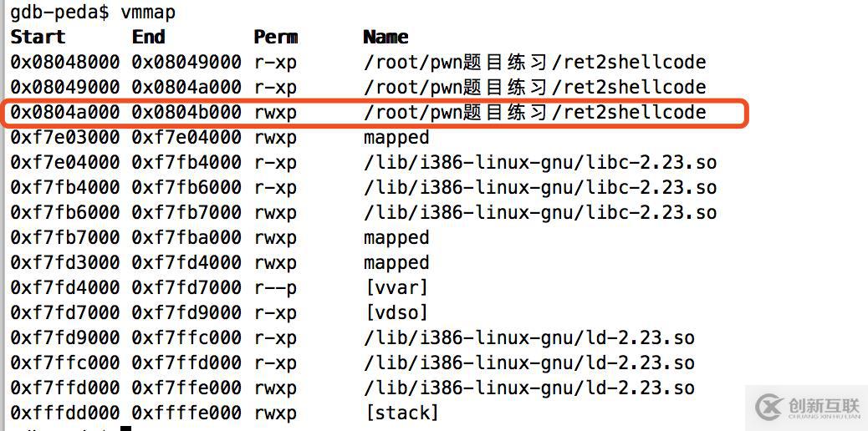Click start address 0xf7e03000
868x431 pixels.
pyautogui.click(x=64, y=137)
